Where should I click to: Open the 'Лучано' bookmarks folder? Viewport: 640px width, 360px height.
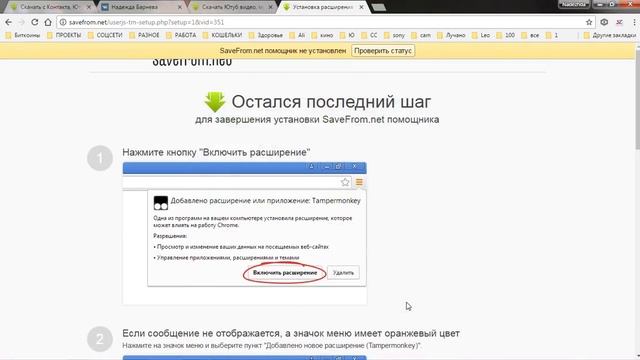[451, 35]
